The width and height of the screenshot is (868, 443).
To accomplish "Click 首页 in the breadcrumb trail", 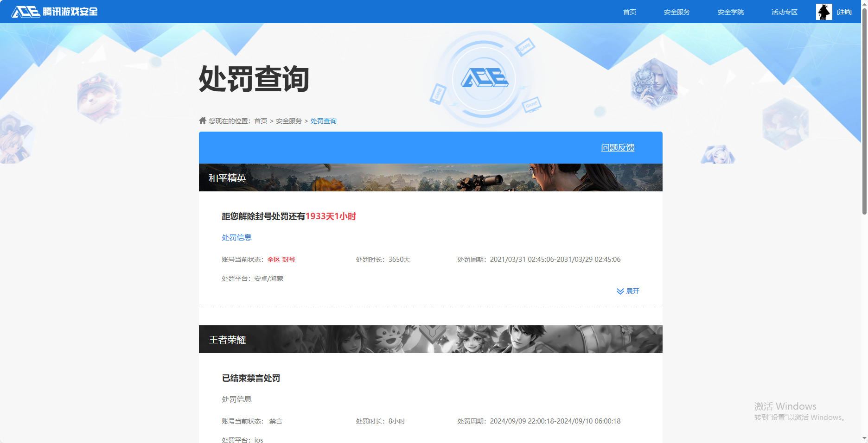I will click(261, 121).
